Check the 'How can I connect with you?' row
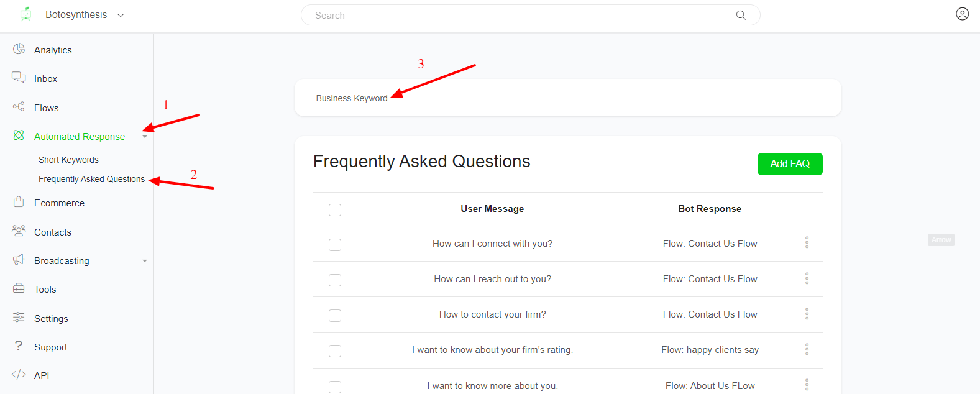Viewport: 980px width, 394px height. pos(335,245)
